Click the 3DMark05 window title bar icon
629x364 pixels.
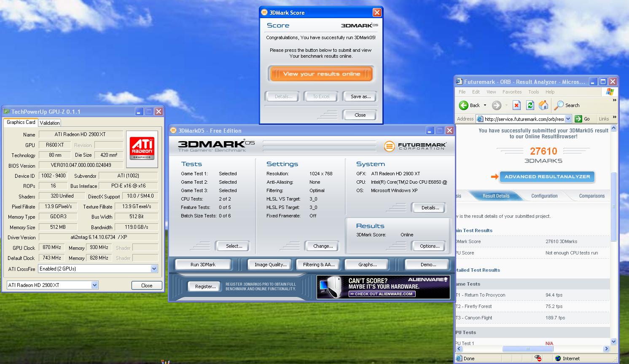pyautogui.click(x=173, y=131)
